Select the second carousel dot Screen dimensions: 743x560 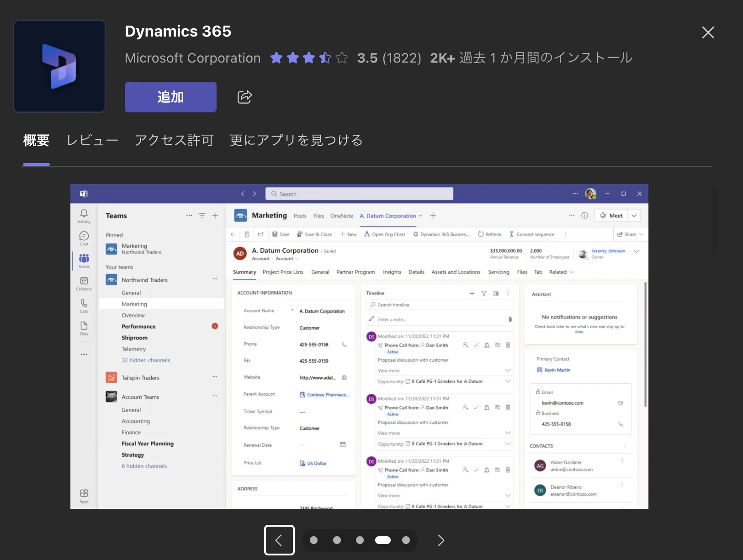click(337, 540)
